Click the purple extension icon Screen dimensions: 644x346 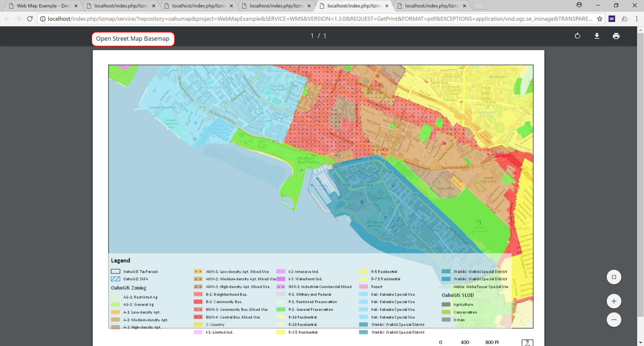click(612, 19)
